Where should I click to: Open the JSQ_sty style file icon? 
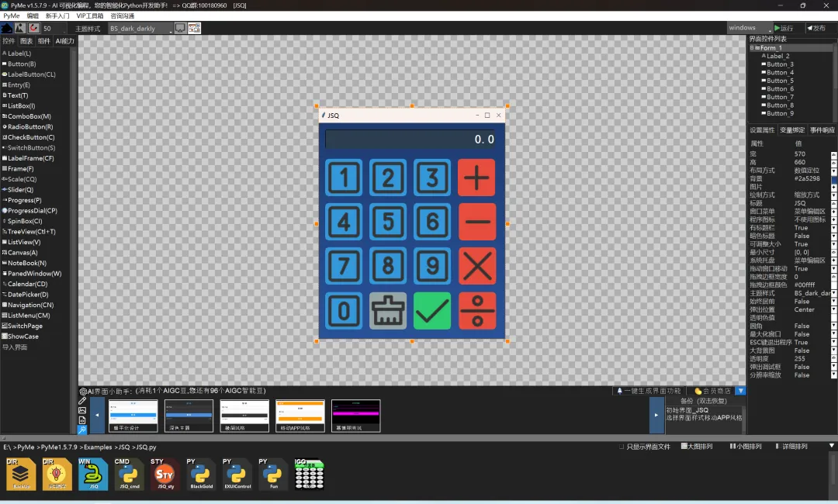[x=165, y=474]
